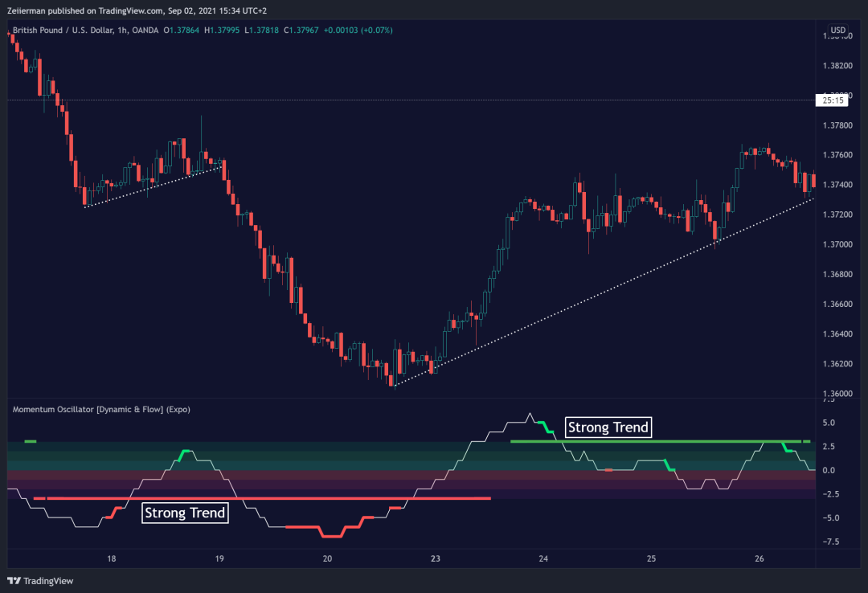Screen dimensions: 868x593
Task: Click the 0.0 oscillator scale value
Action: click(829, 470)
